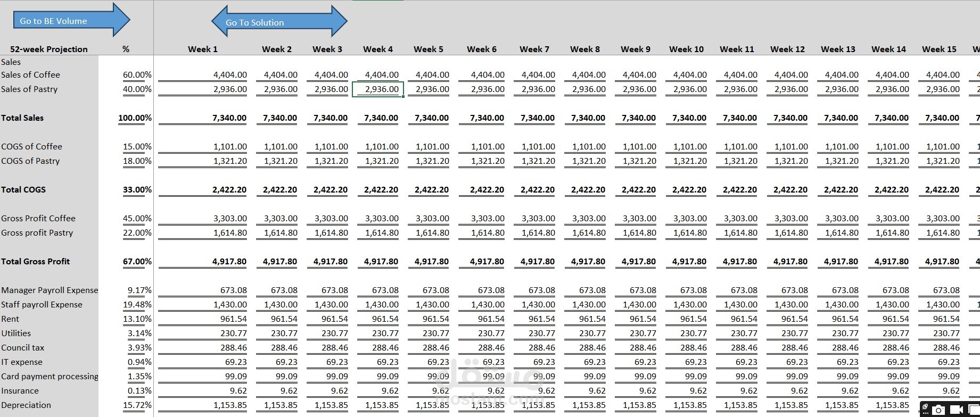Select the Sales of Pastry row label
Image resolution: width=980 pixels, height=417 pixels.
29,89
